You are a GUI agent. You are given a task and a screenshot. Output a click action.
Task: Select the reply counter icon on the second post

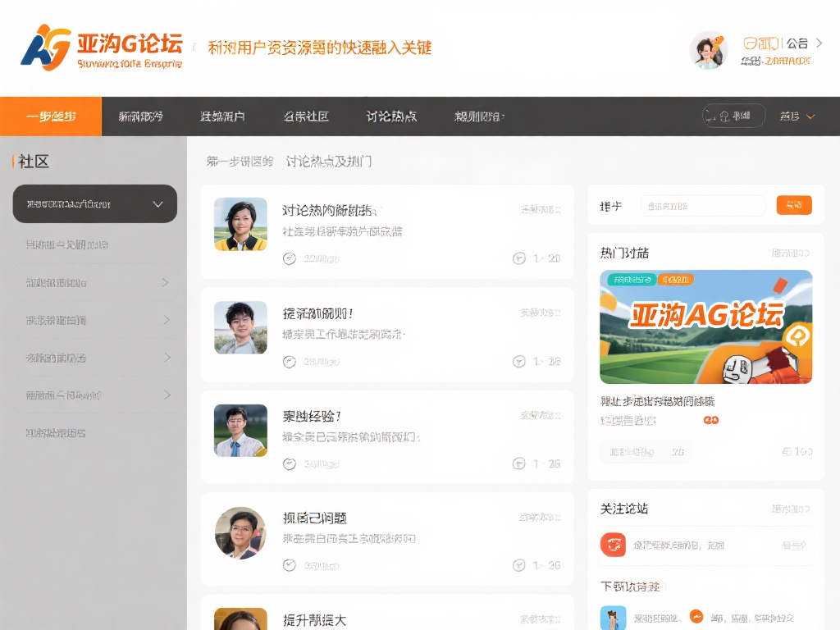[518, 361]
